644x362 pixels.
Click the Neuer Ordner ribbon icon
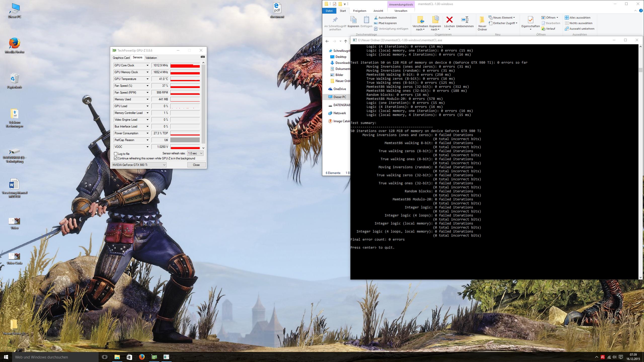point(482,20)
